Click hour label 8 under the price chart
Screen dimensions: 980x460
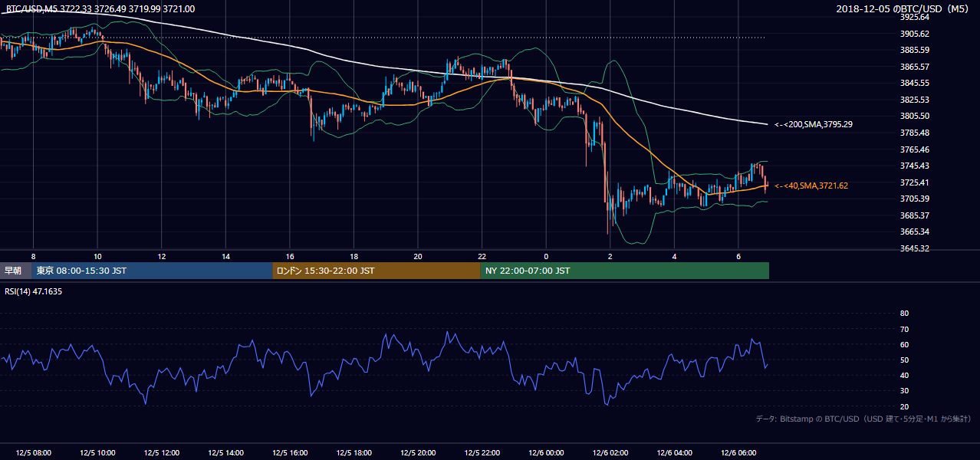(x=33, y=255)
